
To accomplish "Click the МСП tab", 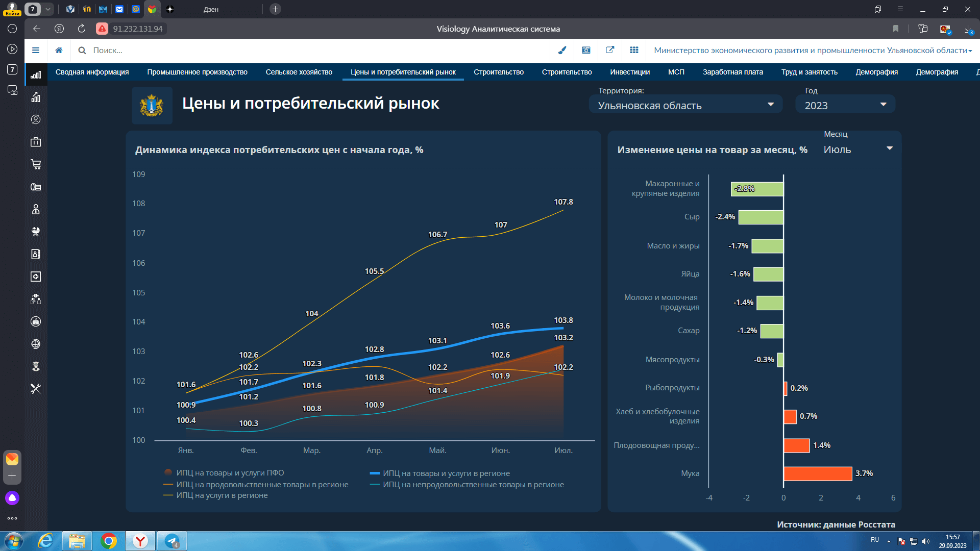I will point(676,72).
